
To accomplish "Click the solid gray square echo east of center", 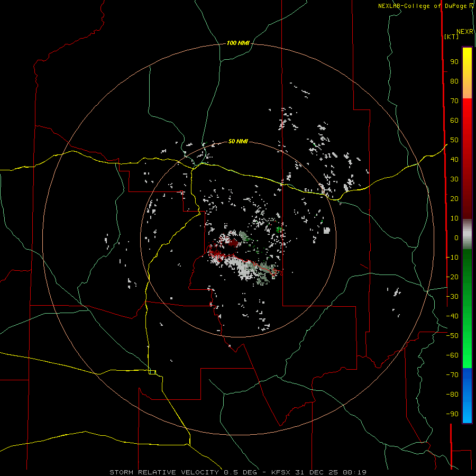I will pos(327,231).
